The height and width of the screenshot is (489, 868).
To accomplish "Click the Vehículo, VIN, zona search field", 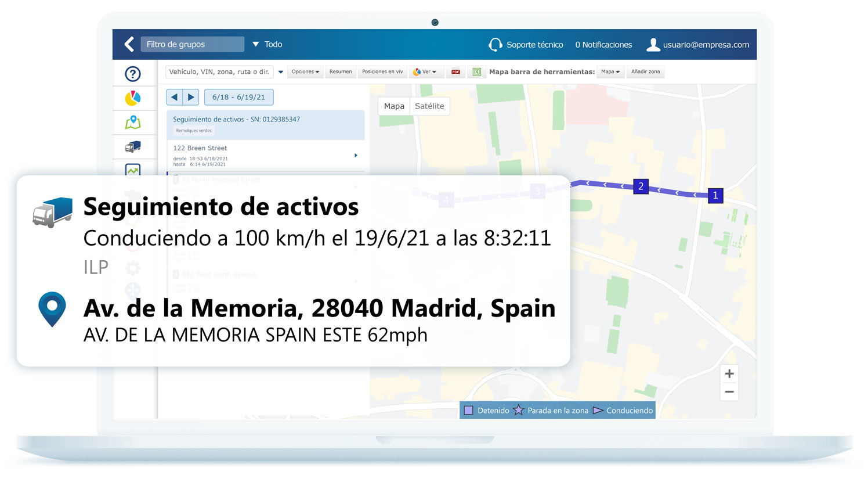I will [x=219, y=72].
